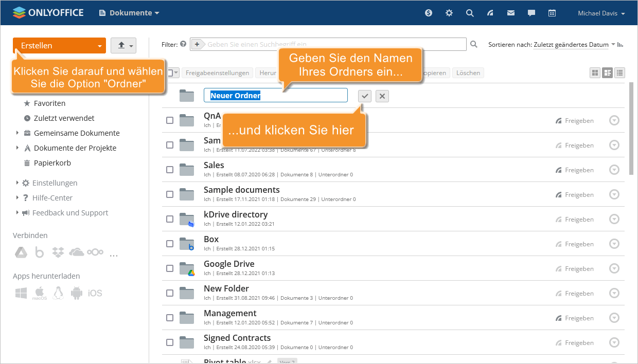
Task: Click the Neuer Ordner name field
Action: 275,96
